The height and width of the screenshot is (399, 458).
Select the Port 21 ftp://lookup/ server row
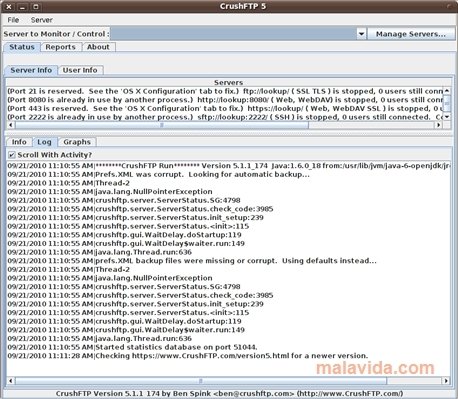pos(225,91)
